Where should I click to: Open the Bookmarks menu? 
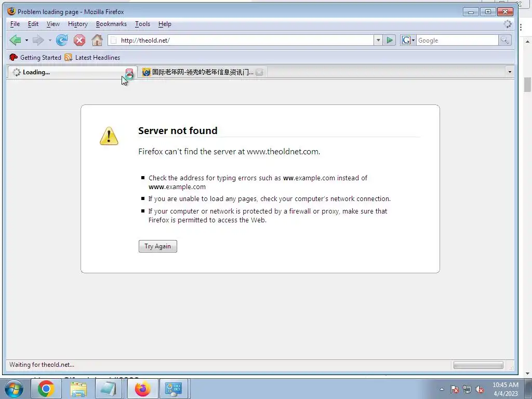(x=111, y=24)
